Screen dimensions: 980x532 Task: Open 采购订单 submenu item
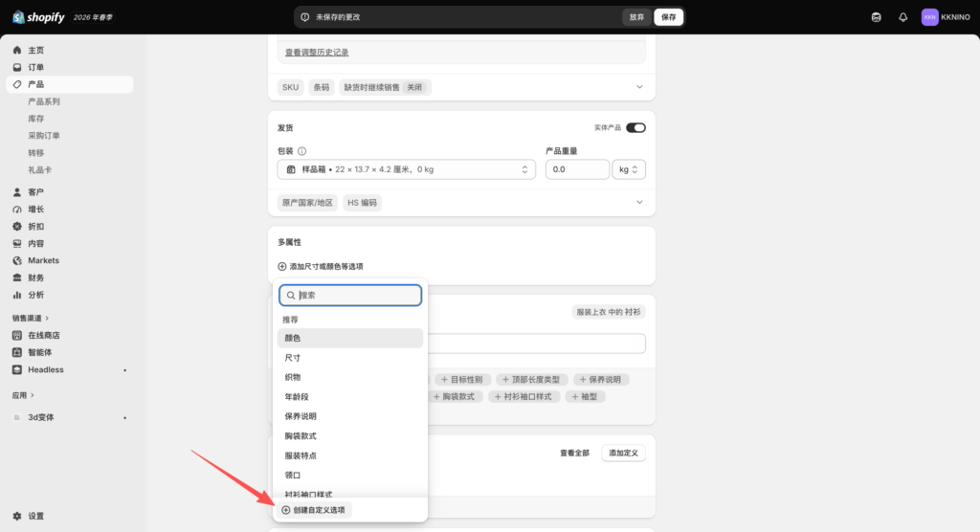click(44, 135)
